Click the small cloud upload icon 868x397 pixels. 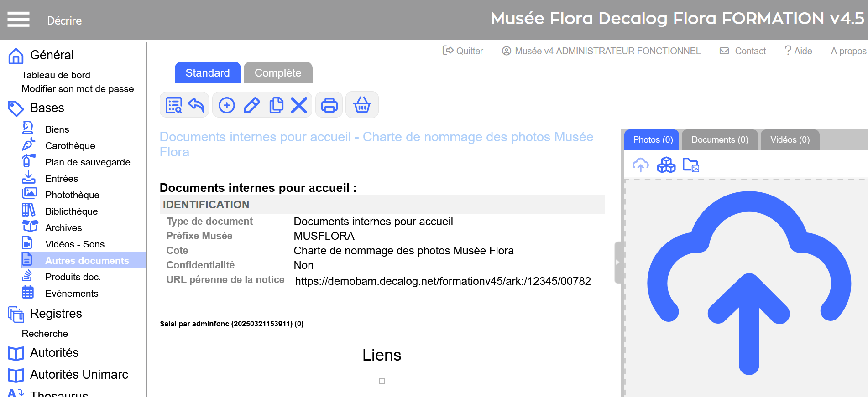coord(641,165)
